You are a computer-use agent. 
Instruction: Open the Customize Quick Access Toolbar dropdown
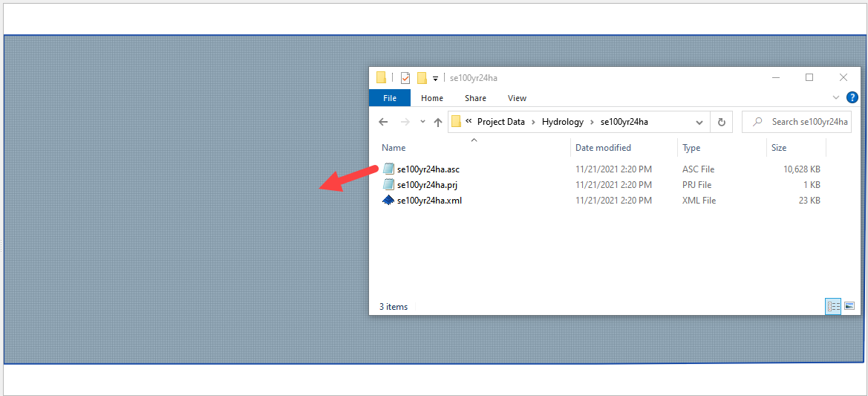pyautogui.click(x=435, y=79)
